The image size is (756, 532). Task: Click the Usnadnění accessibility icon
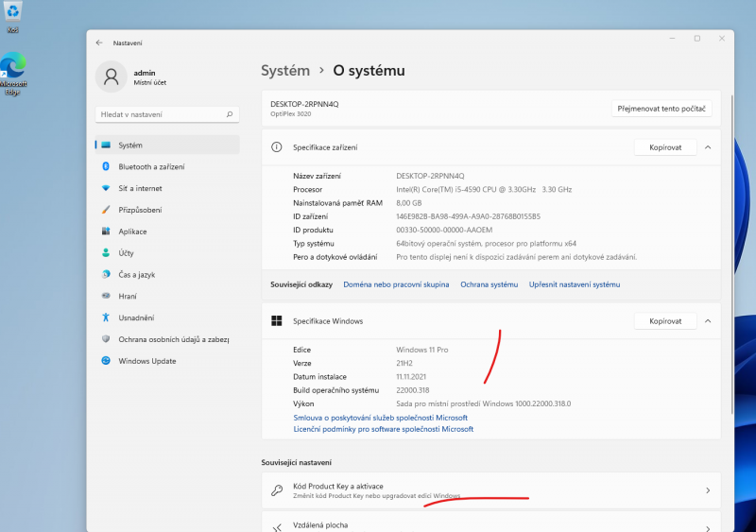click(x=106, y=317)
